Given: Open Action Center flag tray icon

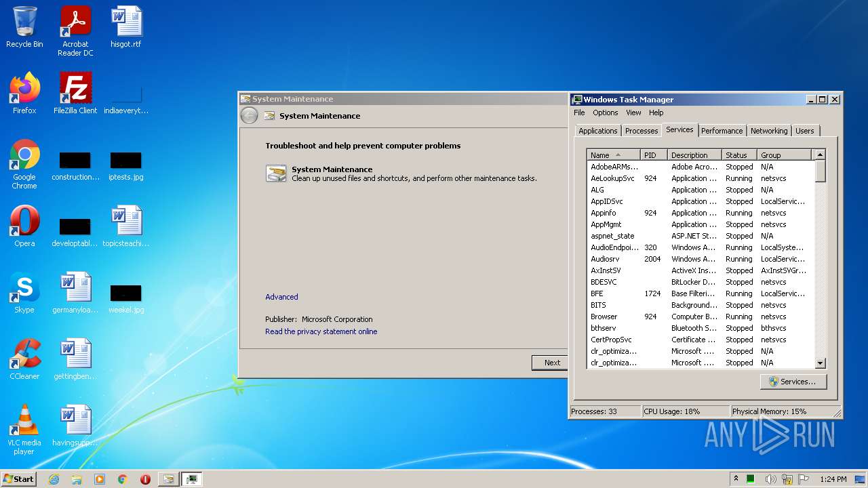Looking at the screenshot, I should [804, 479].
